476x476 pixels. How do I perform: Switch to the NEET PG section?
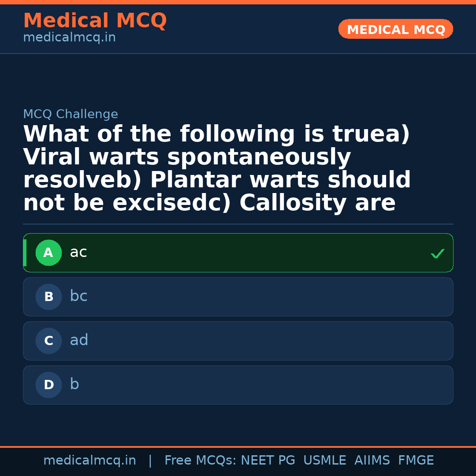[268, 460]
